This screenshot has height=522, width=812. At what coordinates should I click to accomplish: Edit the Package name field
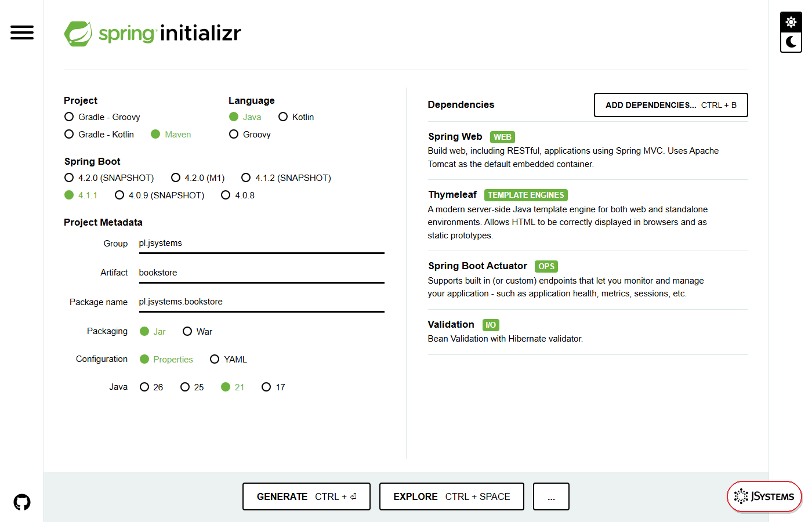pos(262,302)
